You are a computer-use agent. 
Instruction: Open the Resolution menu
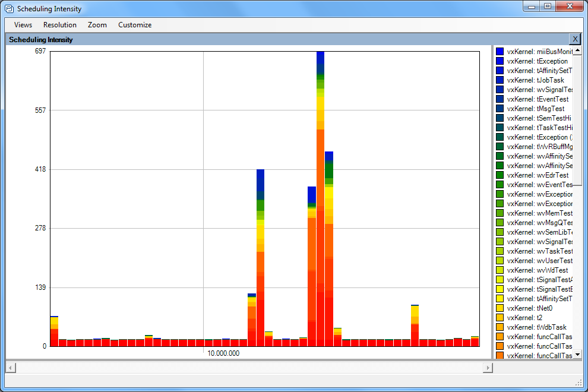point(60,25)
